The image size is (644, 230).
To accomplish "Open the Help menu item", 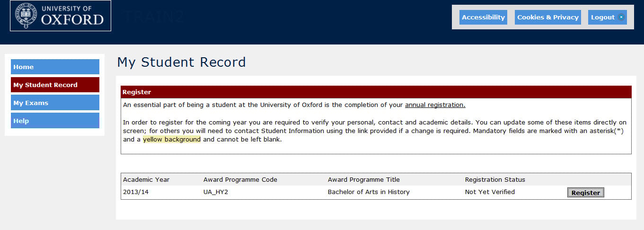I will click(55, 121).
